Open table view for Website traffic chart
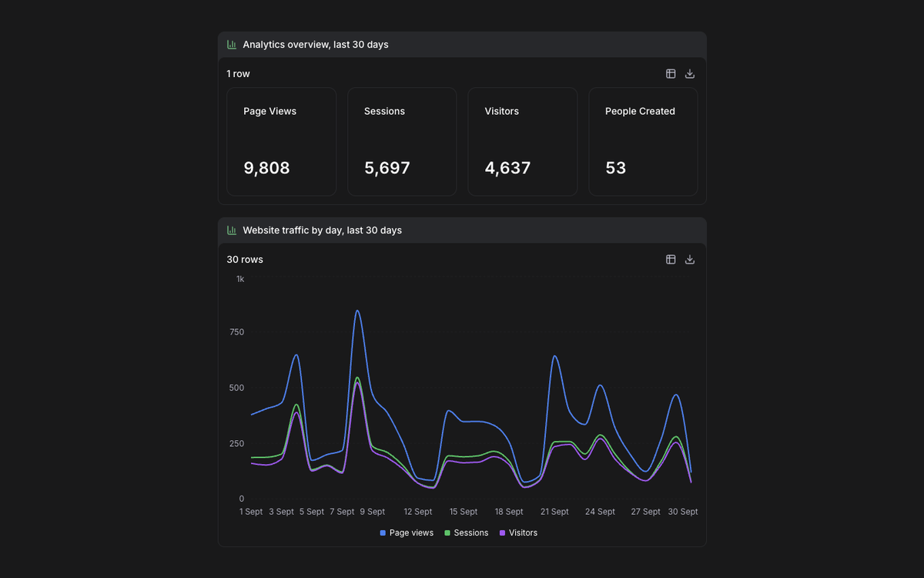Viewport: 924px width, 578px height. (x=671, y=260)
